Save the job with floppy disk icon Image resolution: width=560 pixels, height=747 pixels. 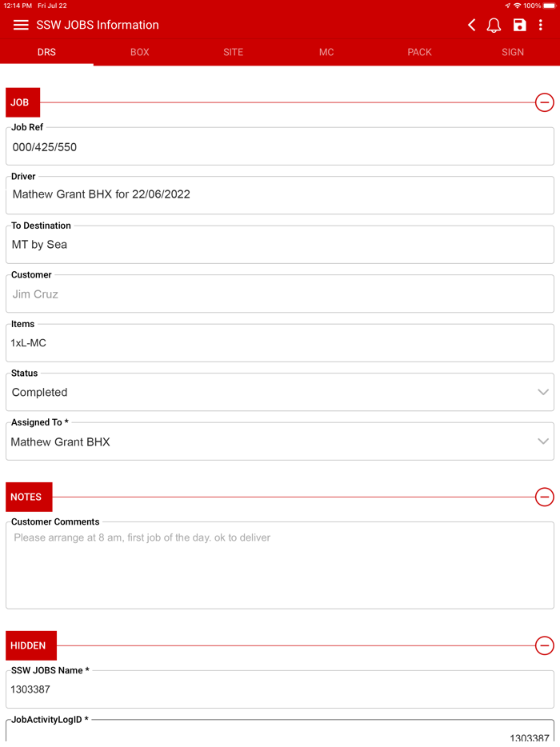(519, 25)
